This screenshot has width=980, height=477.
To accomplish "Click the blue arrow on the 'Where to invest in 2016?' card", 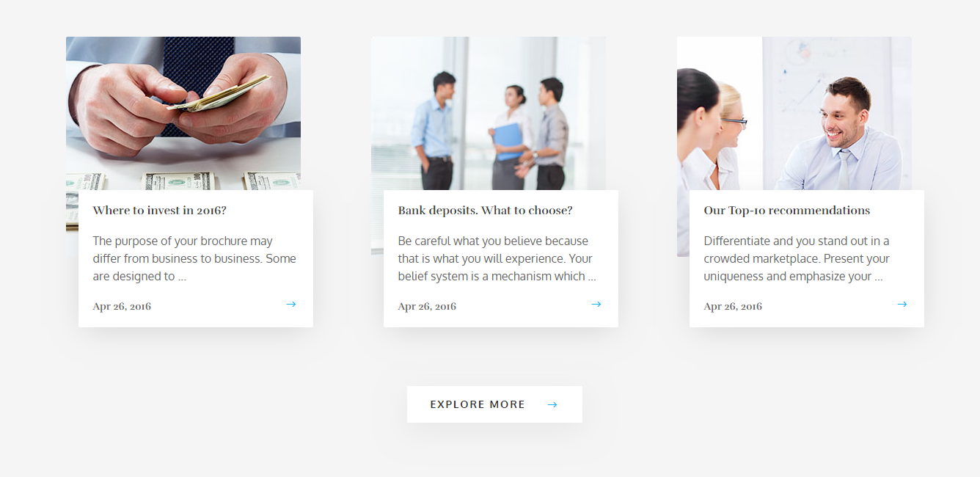I will pos(291,304).
